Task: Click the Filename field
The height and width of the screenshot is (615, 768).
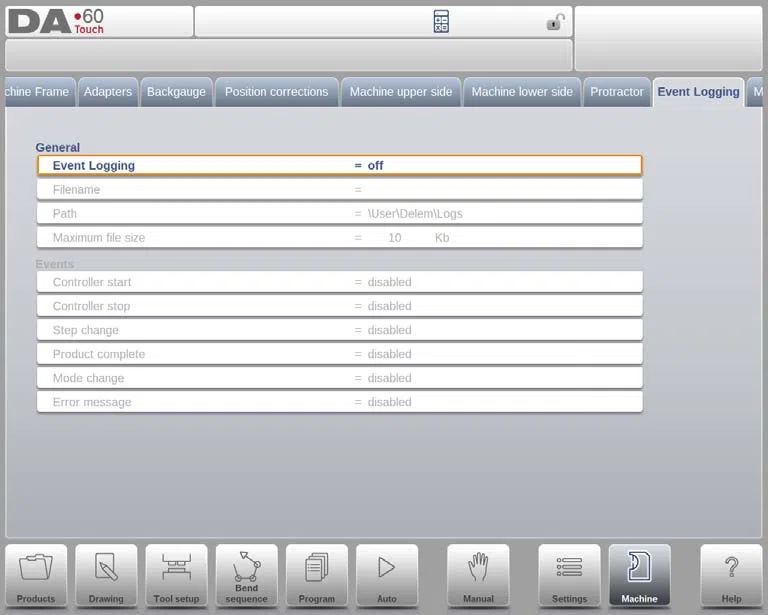Action: (339, 189)
